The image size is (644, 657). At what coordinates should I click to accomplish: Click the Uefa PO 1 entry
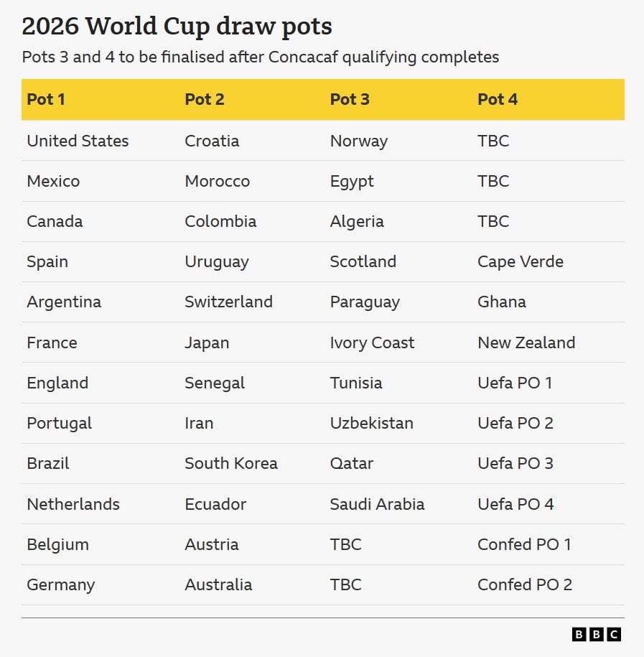click(515, 383)
